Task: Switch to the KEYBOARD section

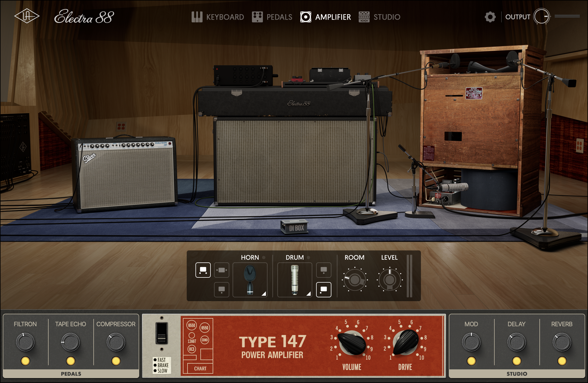Action: click(x=215, y=16)
